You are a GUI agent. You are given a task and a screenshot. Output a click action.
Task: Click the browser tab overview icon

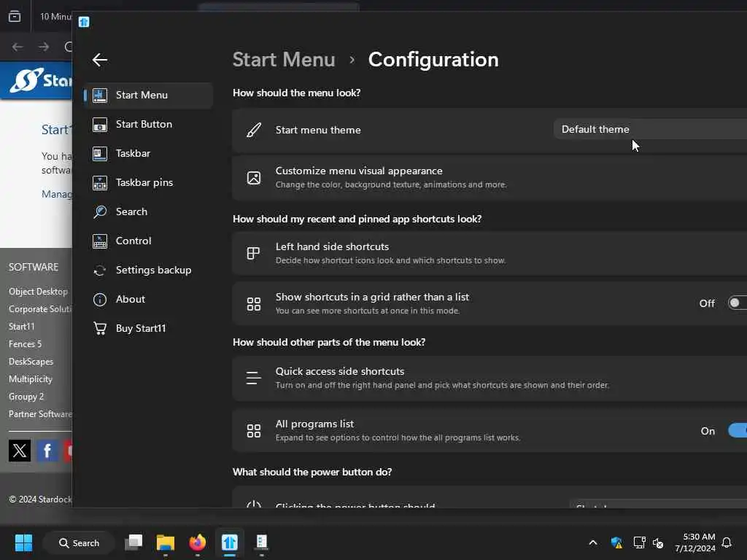tap(15, 17)
